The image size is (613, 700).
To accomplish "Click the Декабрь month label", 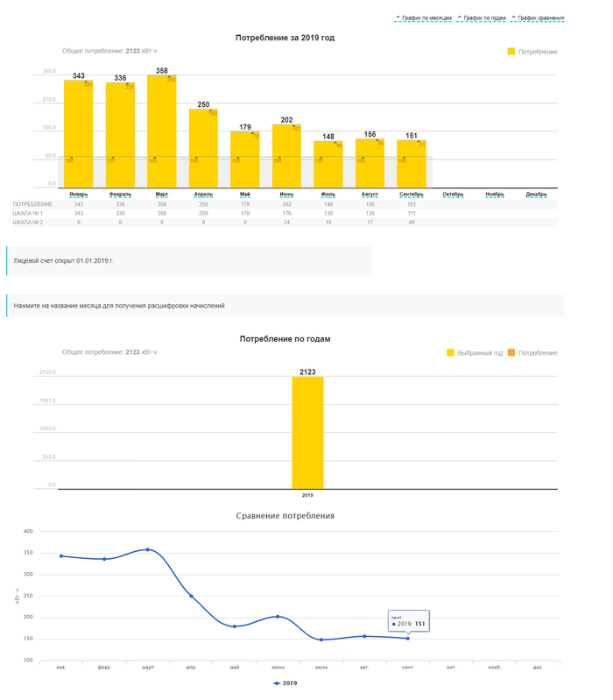I will tap(536, 194).
